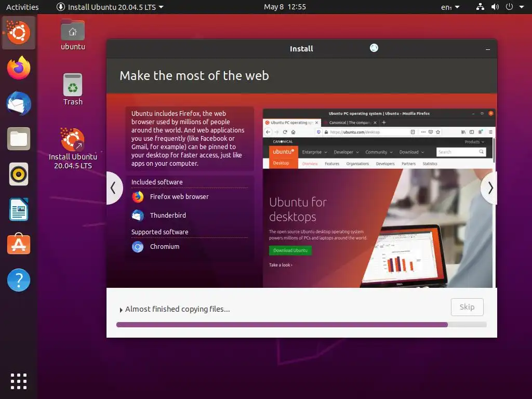Click Chromium icon in Supported software
Viewport: 532px width, 399px height.
(138, 247)
